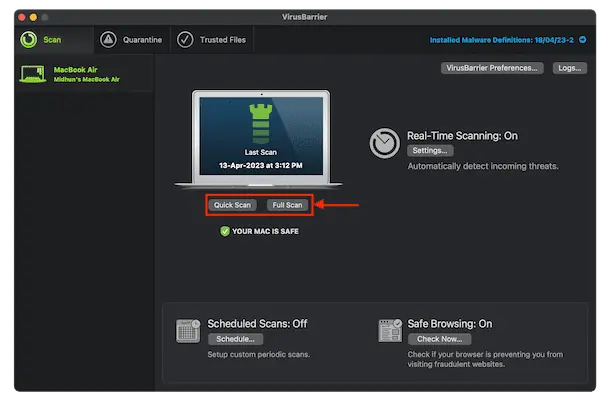Screen dimensions: 605x400
Task: Click 'Real-Time Scanning: On' heading
Action: tap(462, 136)
